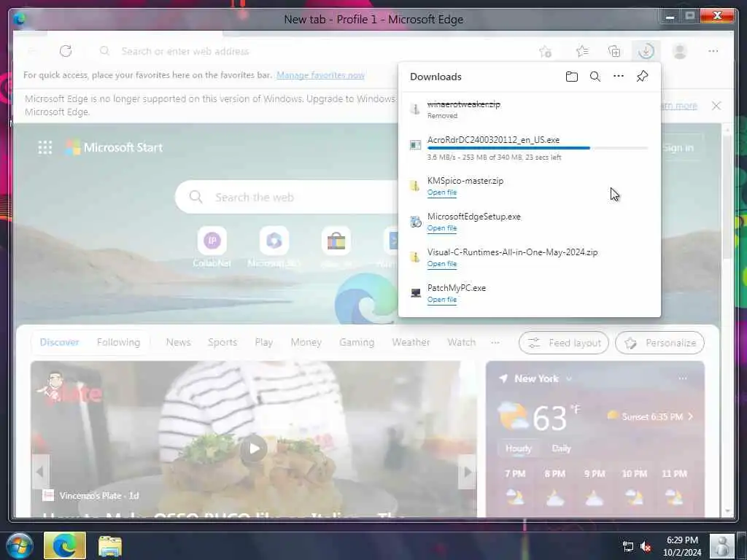Open file link for Visual-C-Runtimes zip

pos(442,264)
